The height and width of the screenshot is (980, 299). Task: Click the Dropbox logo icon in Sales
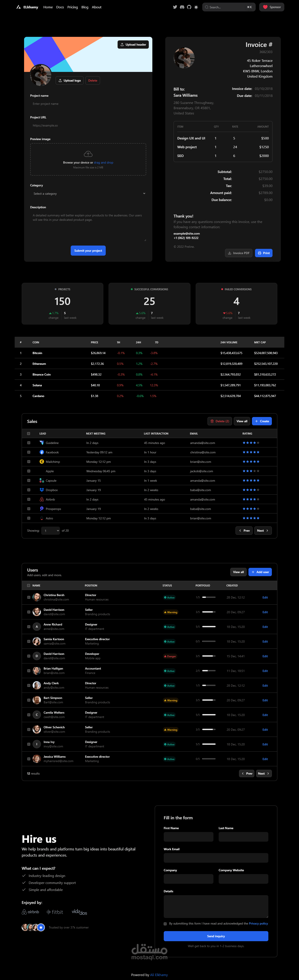pyautogui.click(x=42, y=490)
